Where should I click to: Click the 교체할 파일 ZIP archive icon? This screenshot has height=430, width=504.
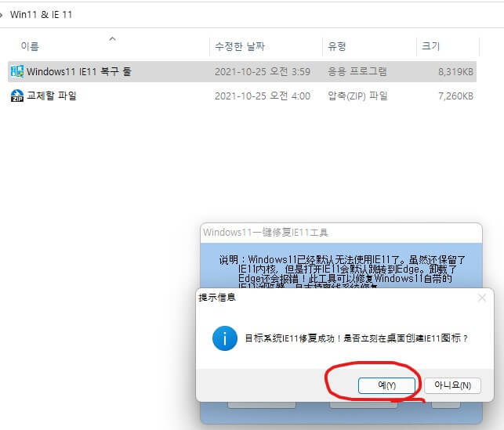tap(16, 96)
